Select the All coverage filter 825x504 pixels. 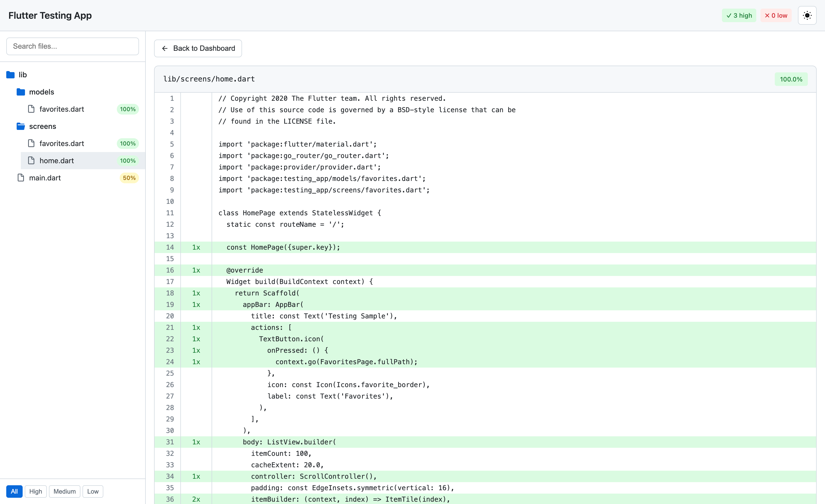click(14, 491)
